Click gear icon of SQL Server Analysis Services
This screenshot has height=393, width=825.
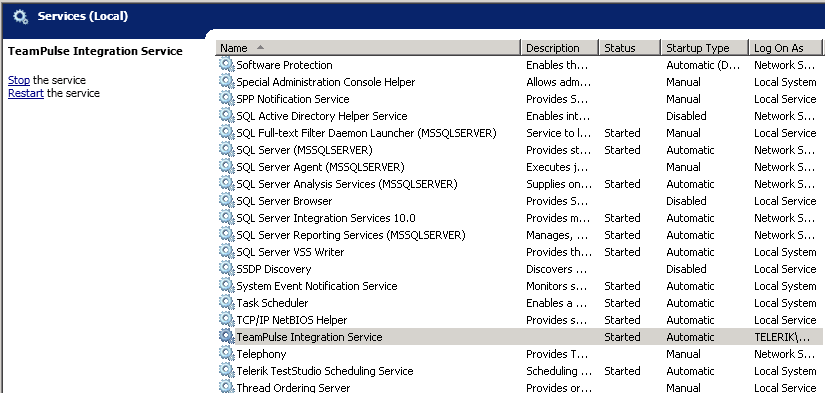[x=226, y=184]
